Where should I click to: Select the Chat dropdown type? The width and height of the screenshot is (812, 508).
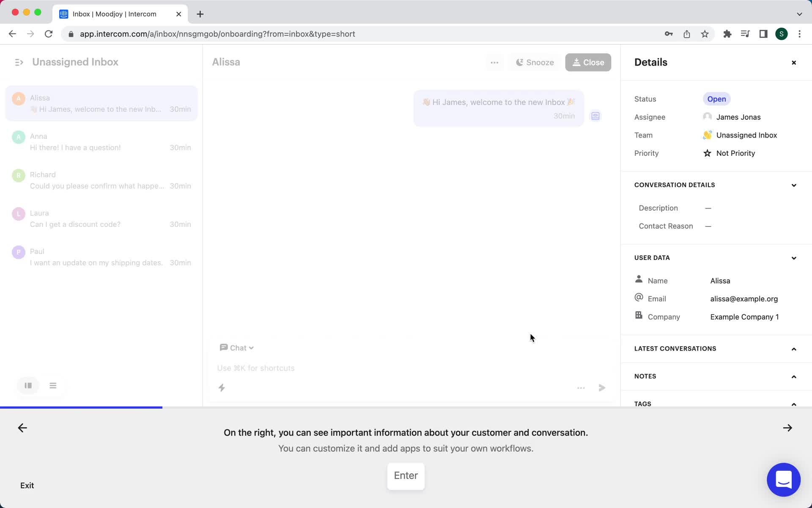[236, 348]
